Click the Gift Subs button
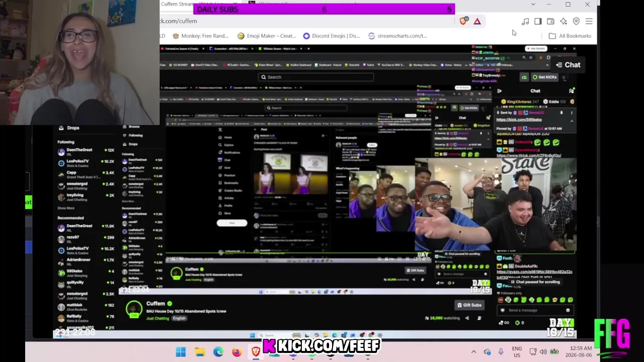 click(x=469, y=305)
